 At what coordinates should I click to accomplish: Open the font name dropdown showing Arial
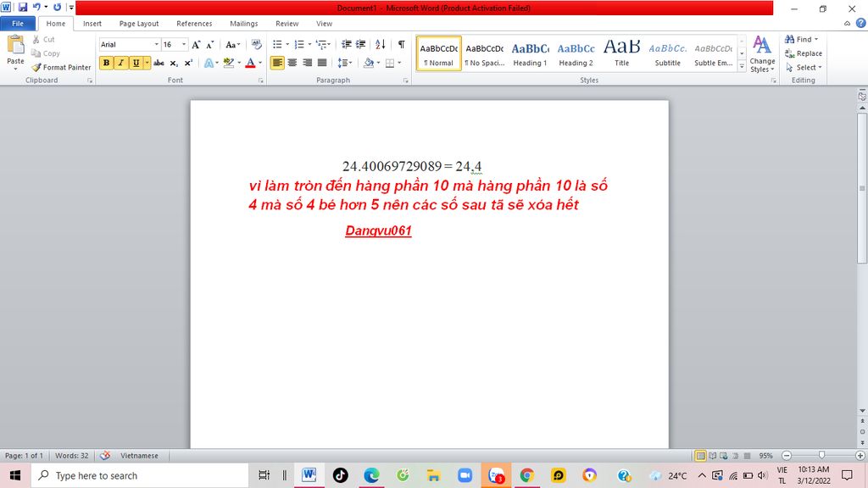tap(156, 44)
